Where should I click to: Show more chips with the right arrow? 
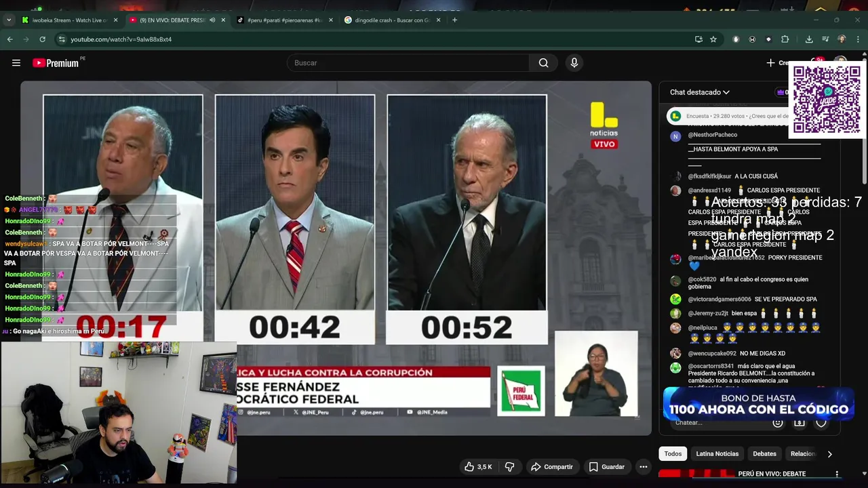click(829, 454)
